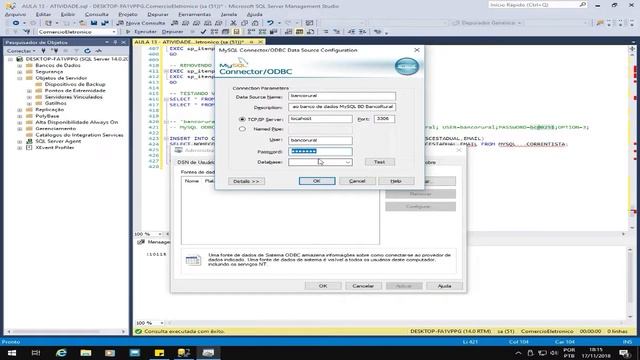
Task: Click the Open File folder icon in toolbar
Action: (82, 23)
